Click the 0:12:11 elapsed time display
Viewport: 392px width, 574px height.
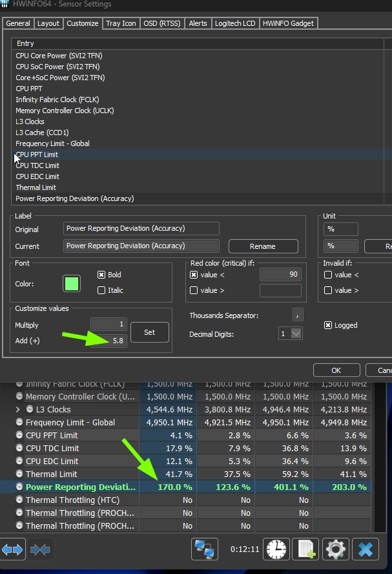click(x=245, y=549)
